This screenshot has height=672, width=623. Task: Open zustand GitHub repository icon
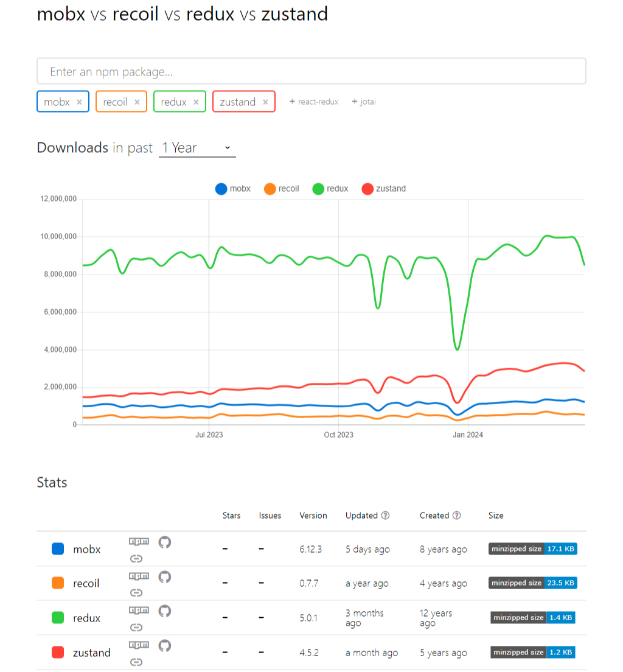pyautogui.click(x=164, y=645)
